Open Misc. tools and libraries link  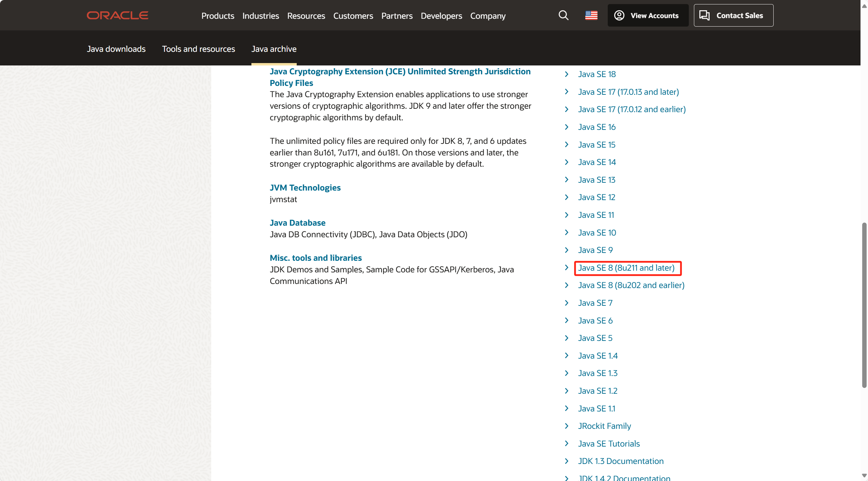315,258
